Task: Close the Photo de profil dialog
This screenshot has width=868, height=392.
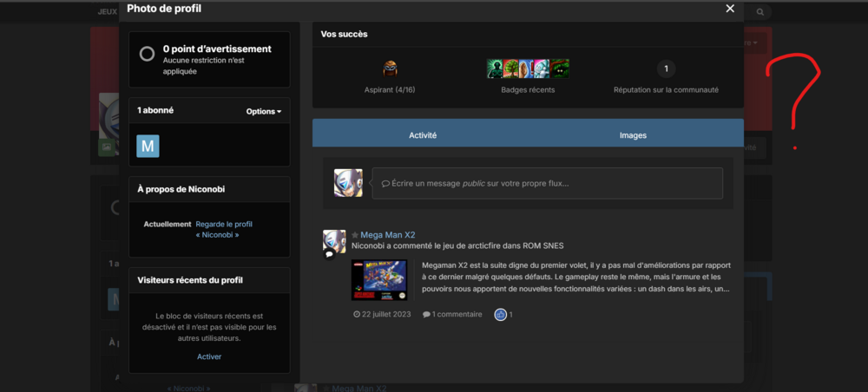Action: (x=730, y=9)
